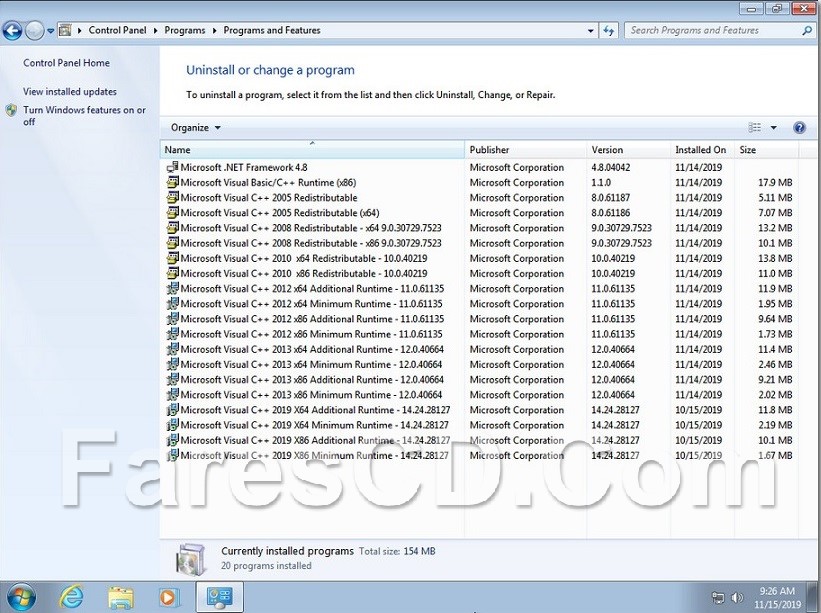Screen dimensions: 821x613
Task: Click icon of Visual C++ 2013 x86 Minimum Runtime
Action: coord(172,395)
